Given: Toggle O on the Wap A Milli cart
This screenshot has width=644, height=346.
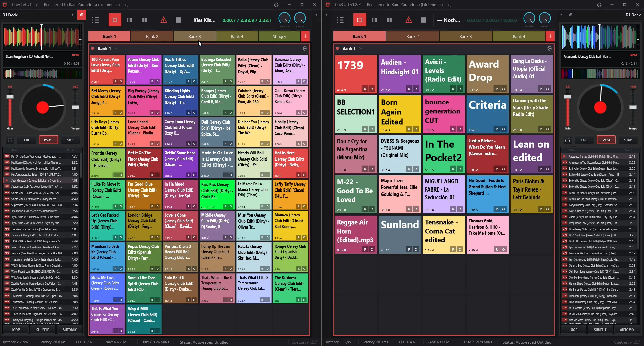Looking at the screenshot, I should click(157, 331).
